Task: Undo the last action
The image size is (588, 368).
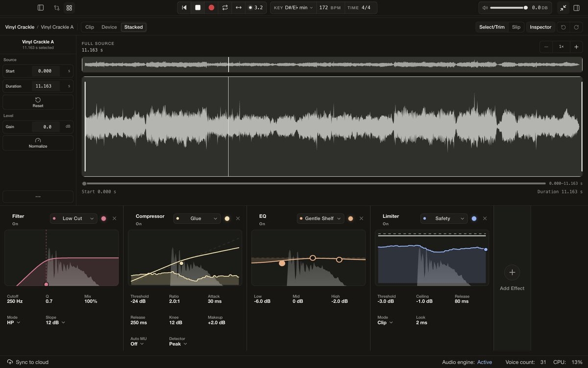Action: point(563,27)
